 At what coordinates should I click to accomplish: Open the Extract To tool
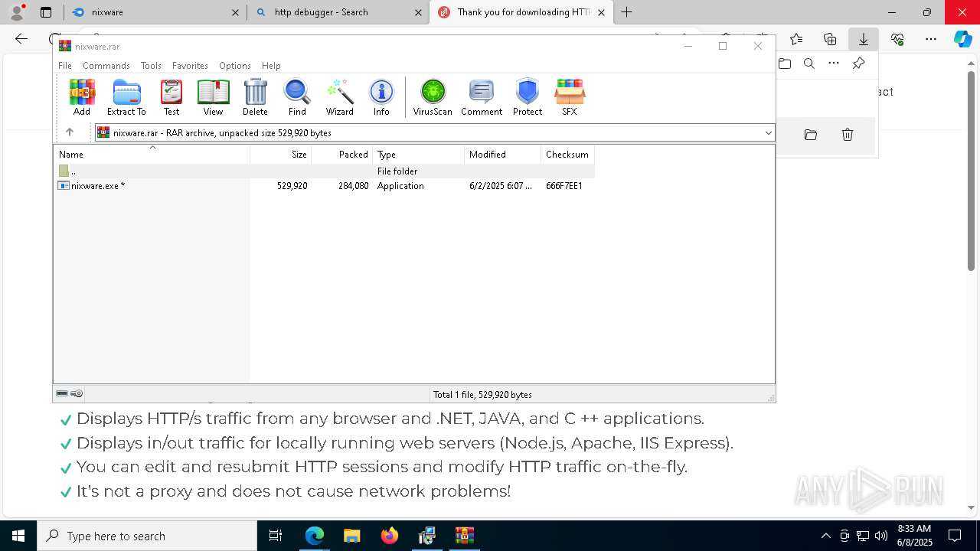(126, 97)
